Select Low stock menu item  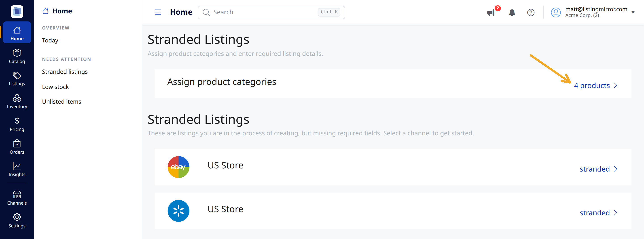pos(55,87)
